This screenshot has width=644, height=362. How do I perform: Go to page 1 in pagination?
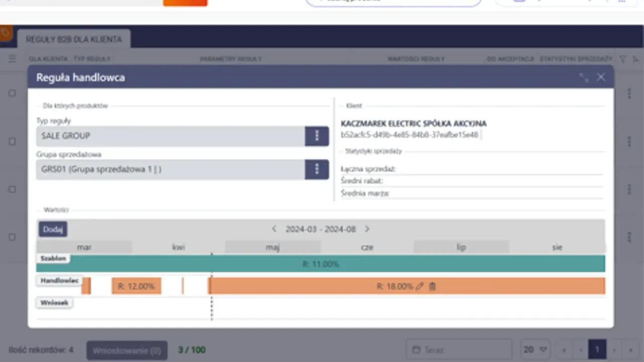(x=597, y=349)
